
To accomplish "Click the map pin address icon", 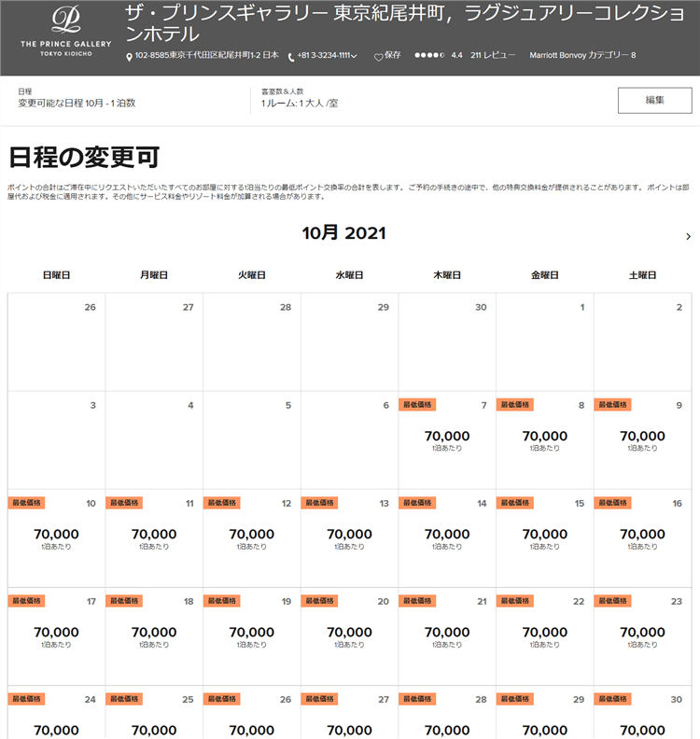I will point(130,57).
